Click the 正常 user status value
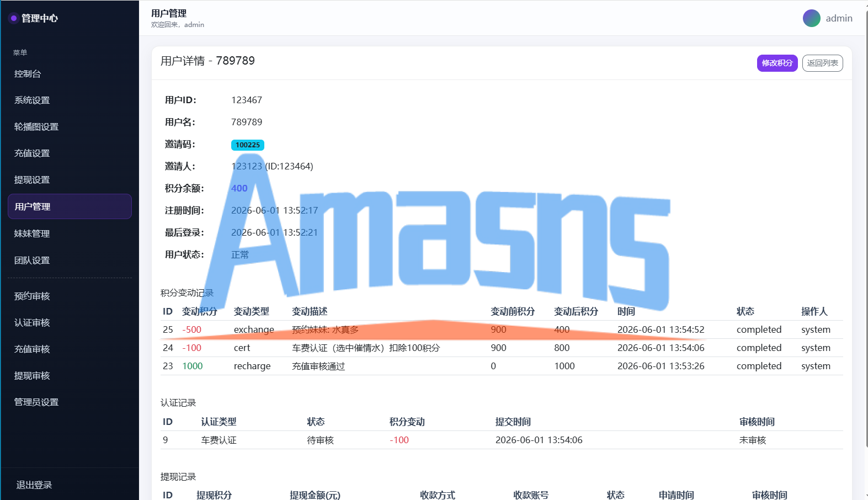 240,254
